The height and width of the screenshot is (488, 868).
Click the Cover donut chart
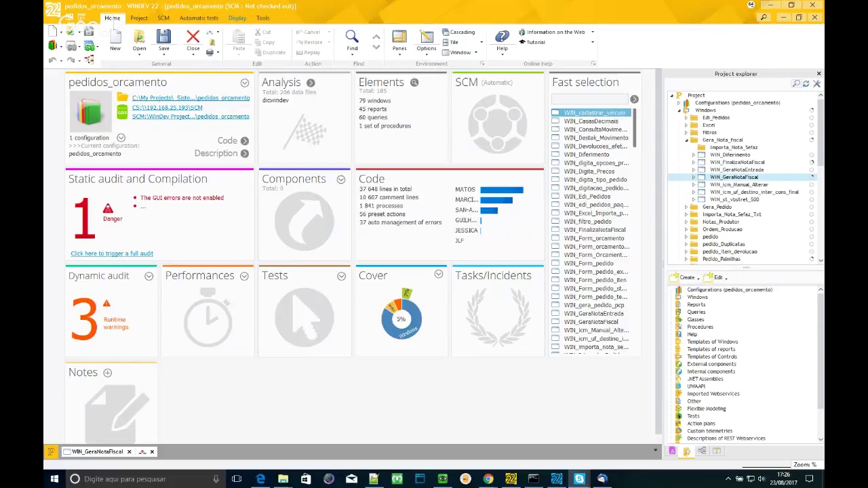(x=401, y=317)
